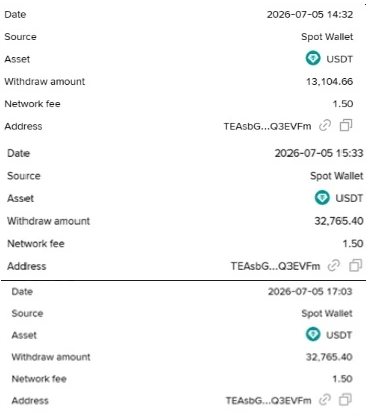Click USDT coin icon in 14:32 record
This screenshot has width=370, height=420.
(313, 58)
